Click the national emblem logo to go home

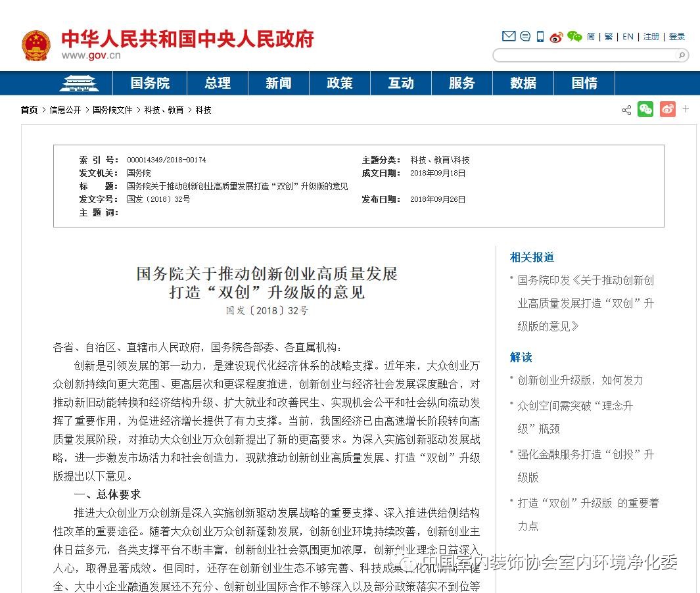[x=36, y=45]
